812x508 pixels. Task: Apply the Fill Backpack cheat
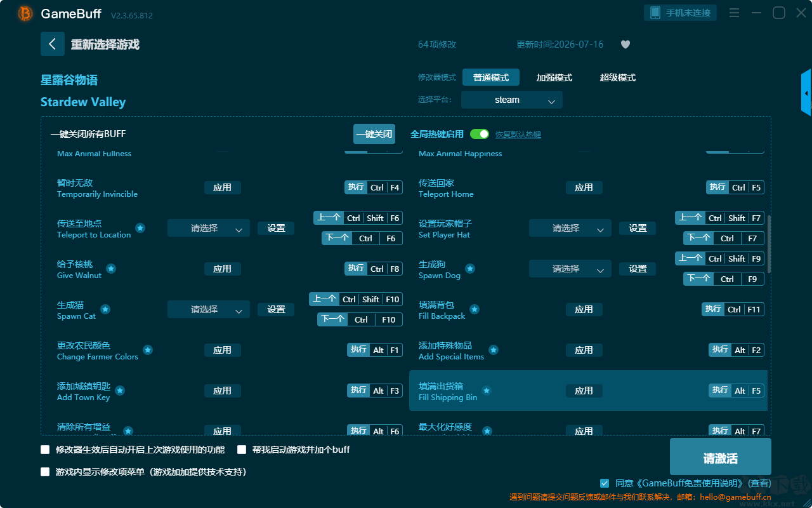584,309
